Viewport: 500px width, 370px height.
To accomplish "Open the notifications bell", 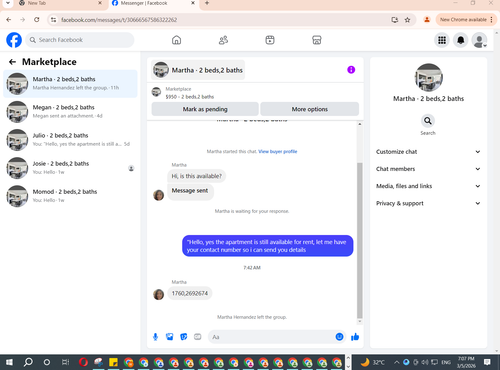I will 461,40.
